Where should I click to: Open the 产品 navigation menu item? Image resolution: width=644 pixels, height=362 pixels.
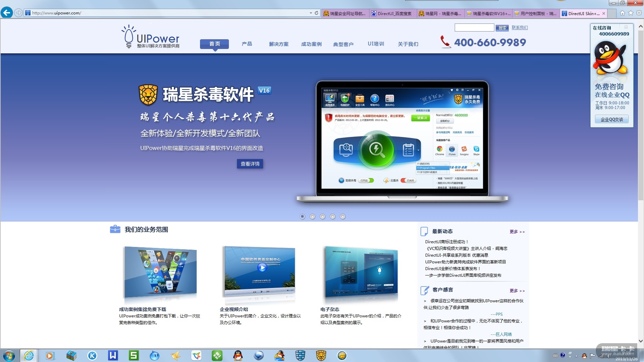tap(247, 44)
